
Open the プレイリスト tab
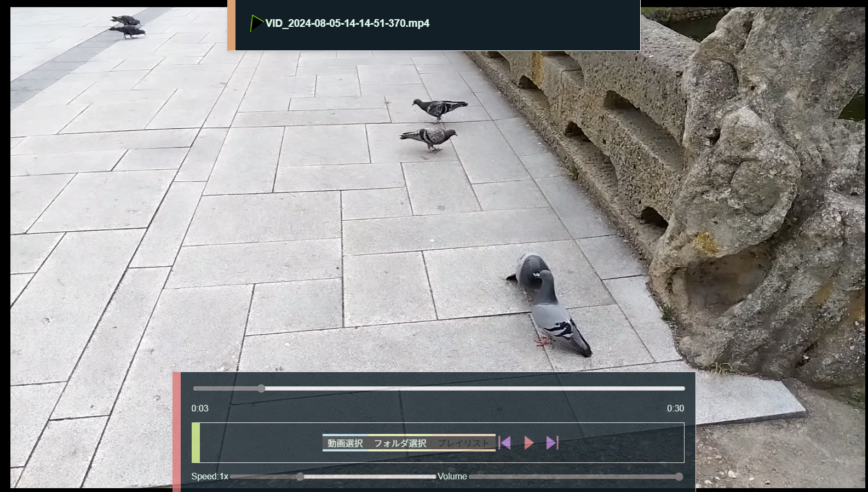coord(463,443)
